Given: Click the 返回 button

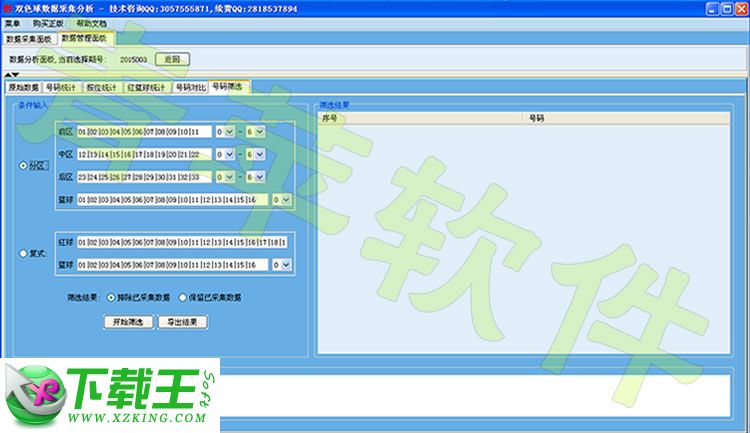Looking at the screenshot, I should (x=172, y=59).
